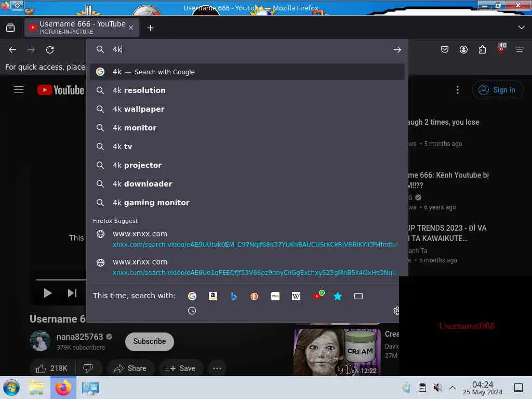The width and height of the screenshot is (532, 399).
Task: Dislike the video
Action: [x=88, y=368]
